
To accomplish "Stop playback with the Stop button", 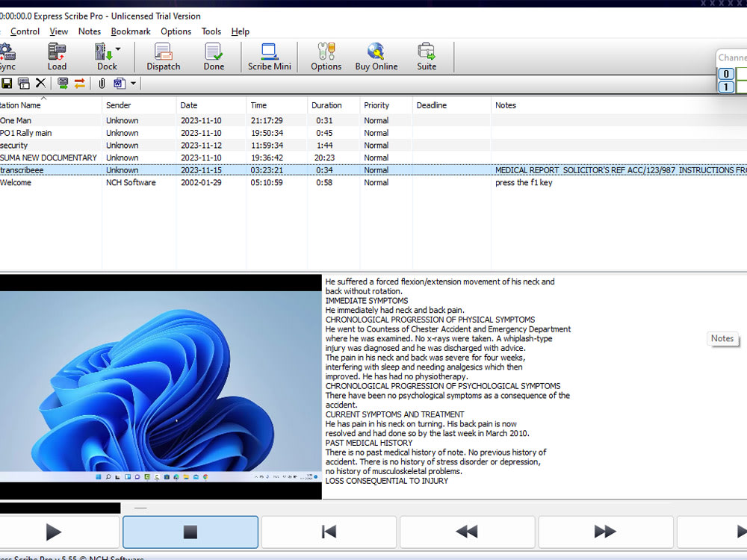I will point(190,532).
